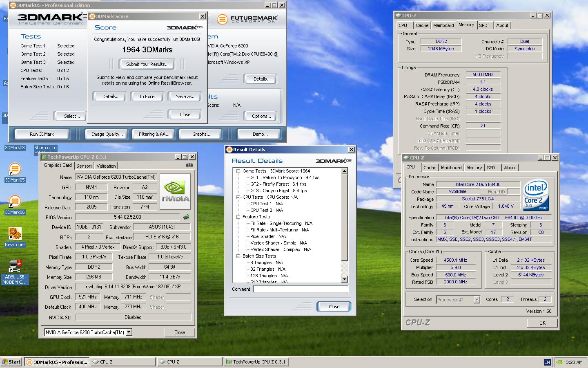Click the NVIDIA logo in GPU-Z

175,191
